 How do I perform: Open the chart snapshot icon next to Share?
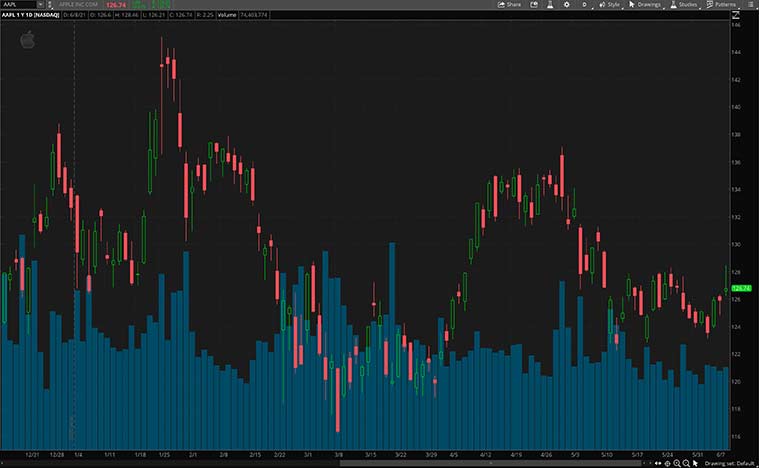point(534,4)
